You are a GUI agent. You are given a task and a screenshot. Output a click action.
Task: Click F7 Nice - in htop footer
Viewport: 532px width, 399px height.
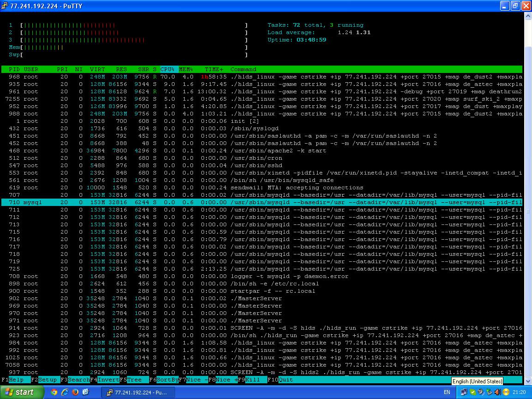click(x=193, y=380)
